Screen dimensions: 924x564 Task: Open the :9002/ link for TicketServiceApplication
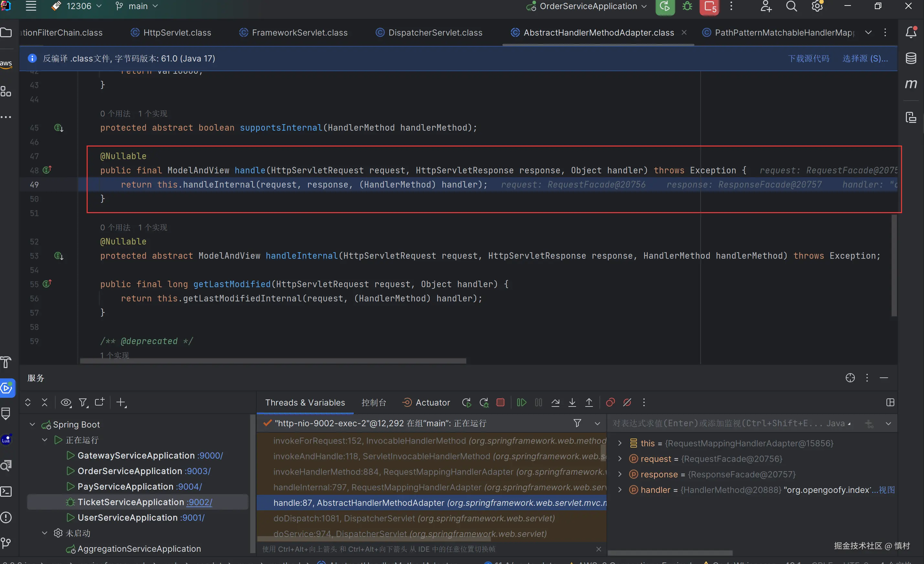(x=199, y=502)
